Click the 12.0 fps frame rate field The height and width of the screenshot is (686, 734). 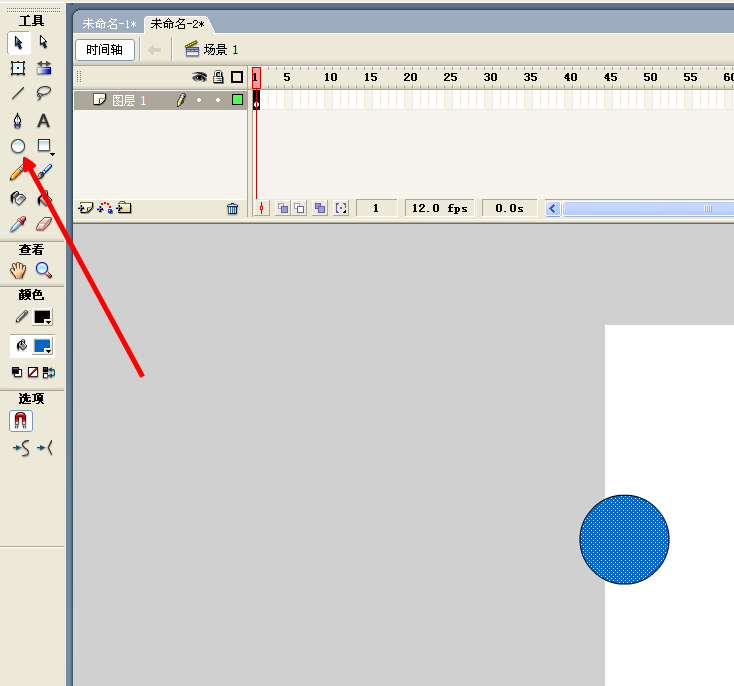point(440,208)
